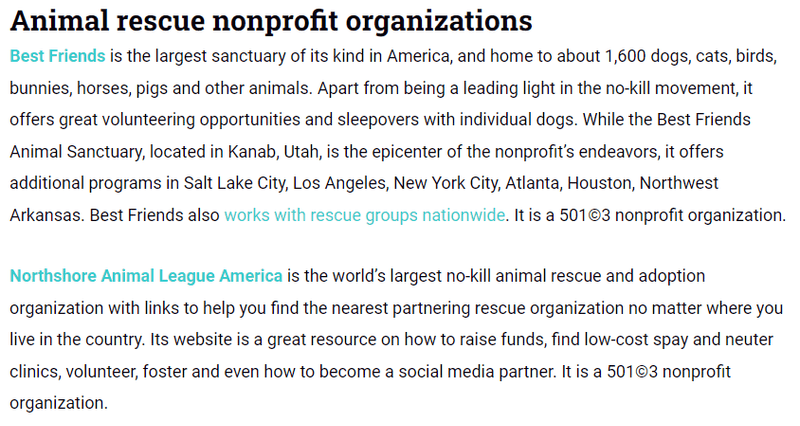Image resolution: width=800 pixels, height=426 pixels.
Task: Click the words Los Angeles
Action: tap(340, 183)
